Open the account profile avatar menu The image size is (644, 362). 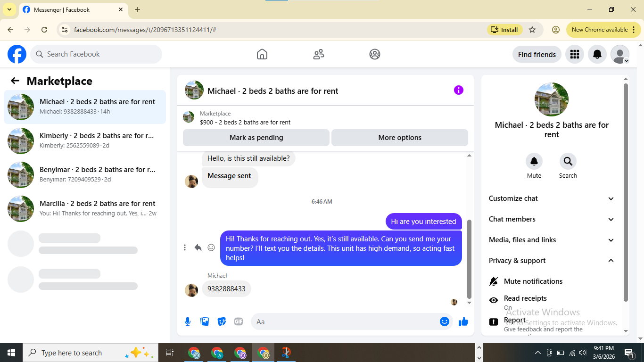[620, 54]
